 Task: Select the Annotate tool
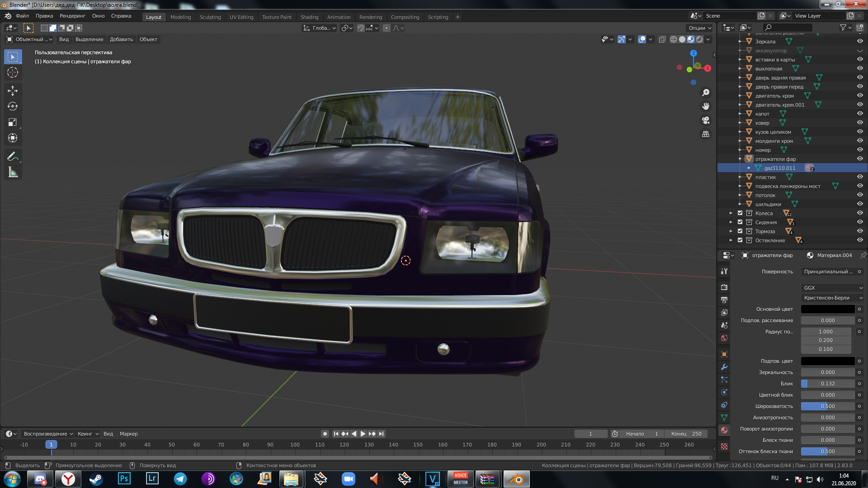tap(13, 156)
